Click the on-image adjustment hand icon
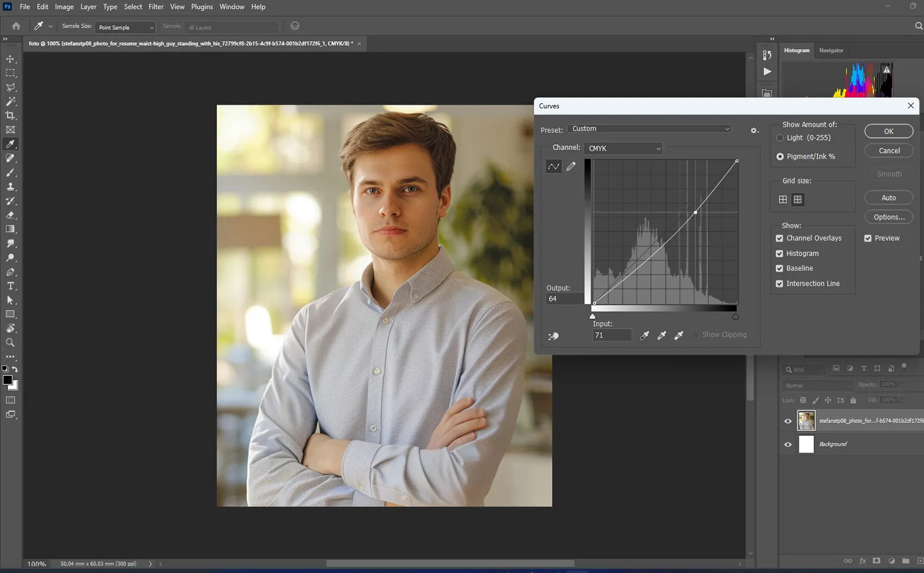The image size is (924, 573). pyautogui.click(x=553, y=336)
